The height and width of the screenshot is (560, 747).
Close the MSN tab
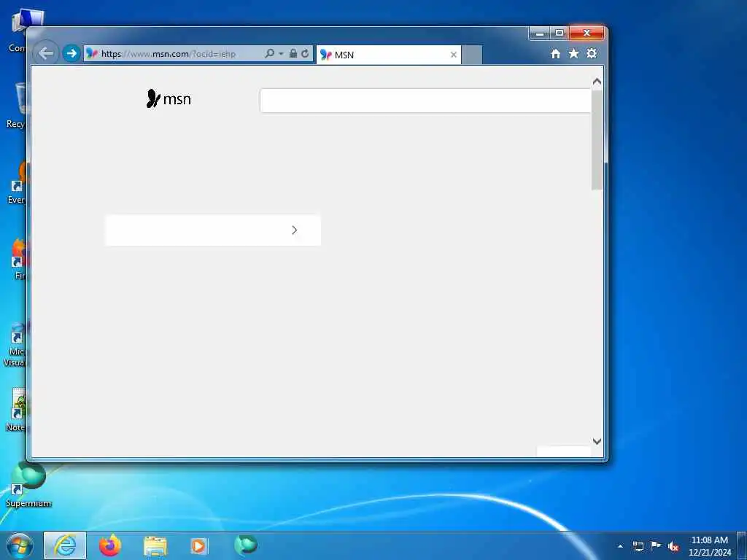coord(454,55)
